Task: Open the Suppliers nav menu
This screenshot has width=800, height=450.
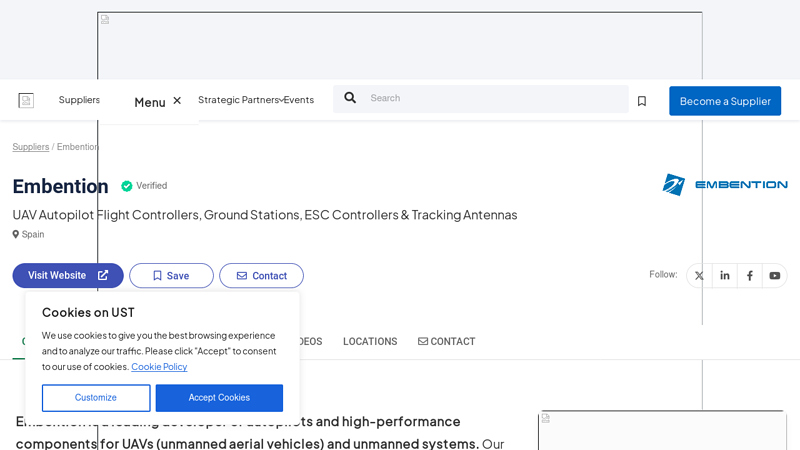Action: tap(79, 100)
